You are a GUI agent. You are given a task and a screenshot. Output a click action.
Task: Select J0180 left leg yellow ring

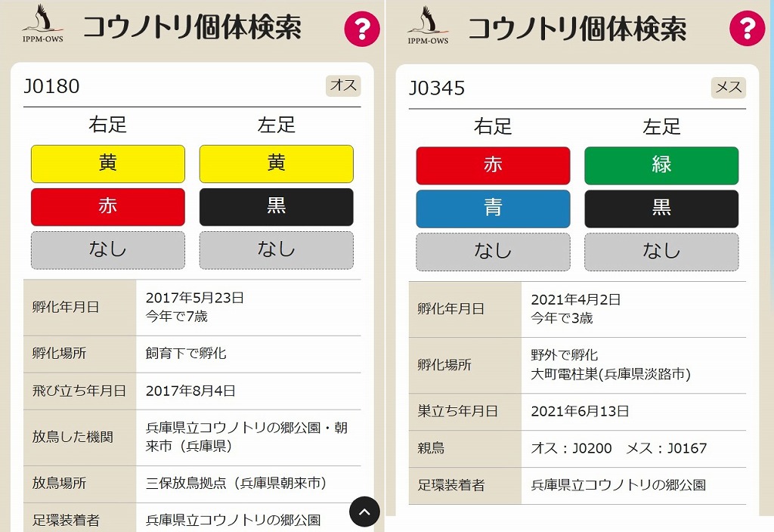pyautogui.click(x=277, y=164)
